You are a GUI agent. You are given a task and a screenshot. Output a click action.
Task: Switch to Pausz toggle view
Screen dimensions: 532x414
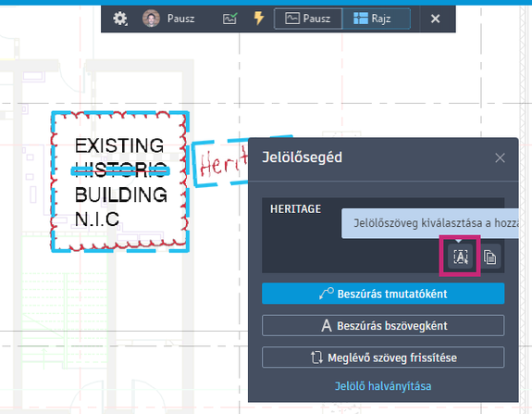point(308,19)
